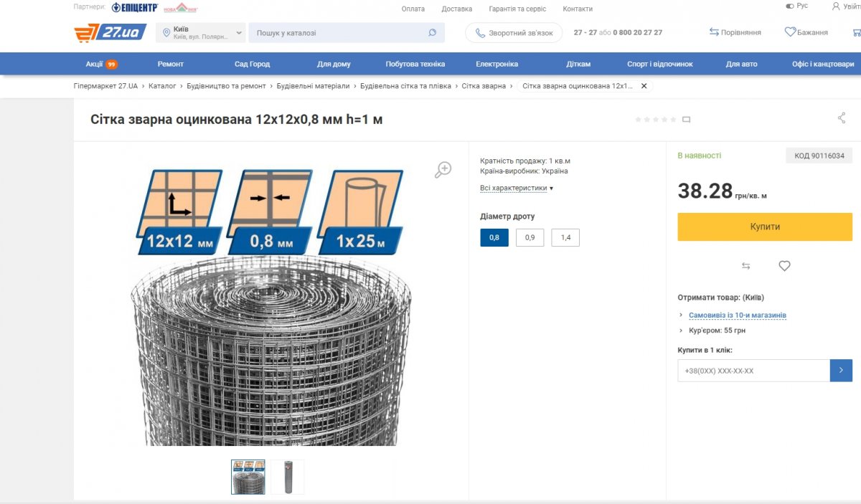Click the share icon near title
The image size is (861, 504).
(842, 118)
